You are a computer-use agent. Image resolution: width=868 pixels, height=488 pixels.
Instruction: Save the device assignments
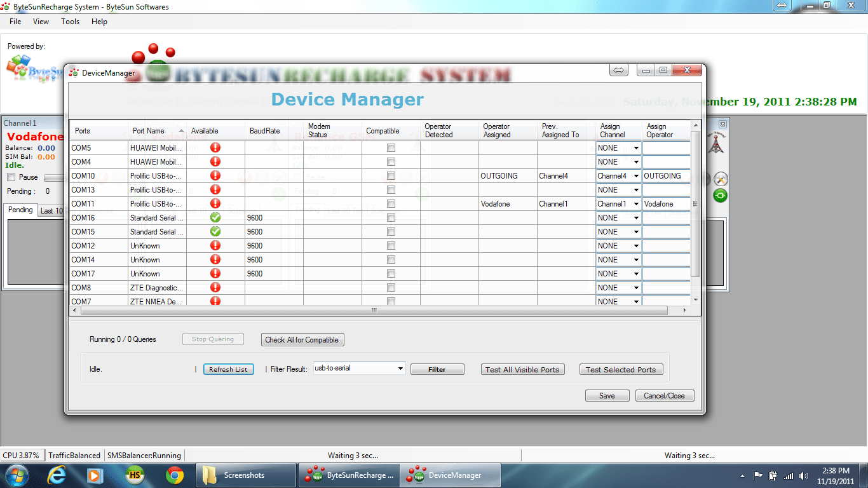pos(607,396)
